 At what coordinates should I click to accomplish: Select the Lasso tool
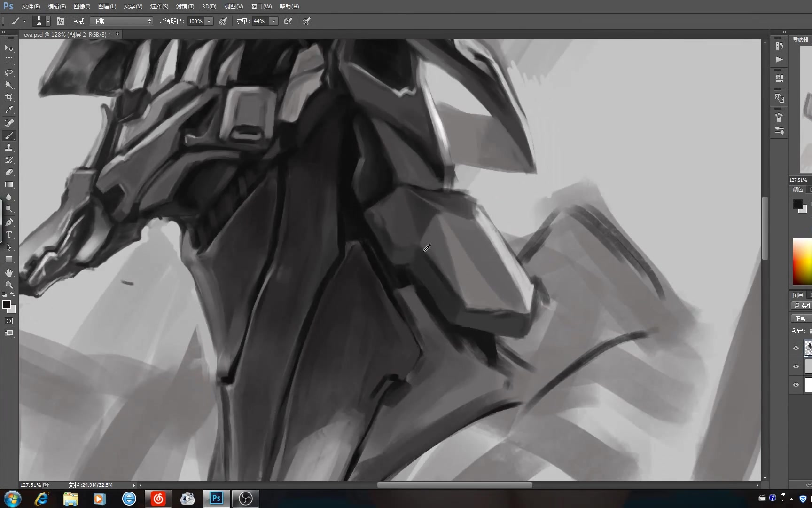click(x=9, y=73)
